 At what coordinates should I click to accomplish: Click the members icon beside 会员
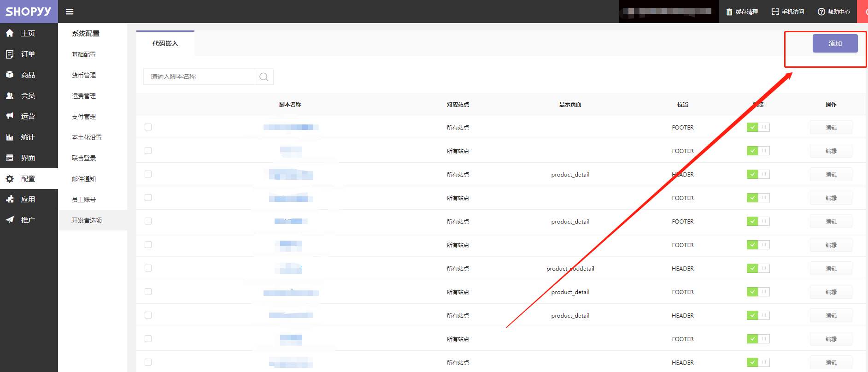pos(10,95)
